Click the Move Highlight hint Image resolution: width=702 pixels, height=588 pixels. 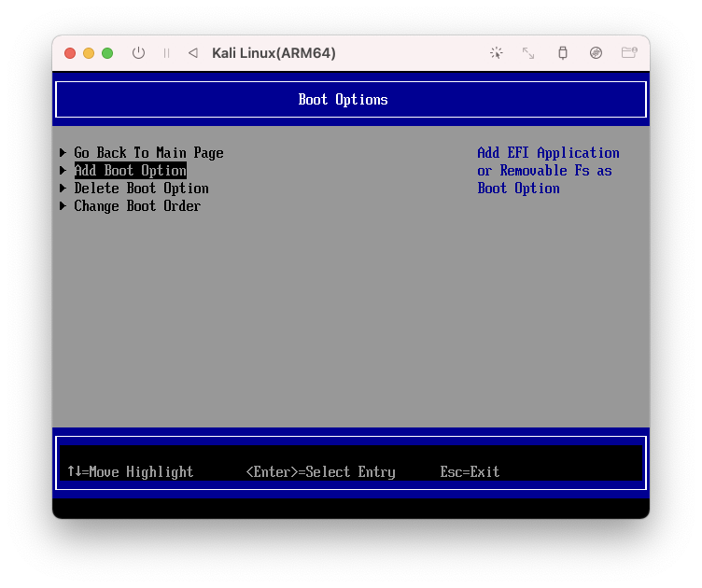[x=131, y=471]
